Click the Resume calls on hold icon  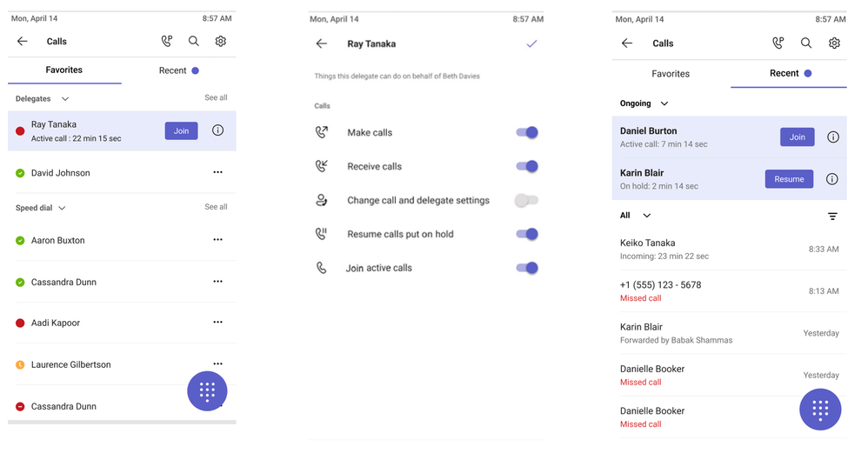[x=322, y=234]
